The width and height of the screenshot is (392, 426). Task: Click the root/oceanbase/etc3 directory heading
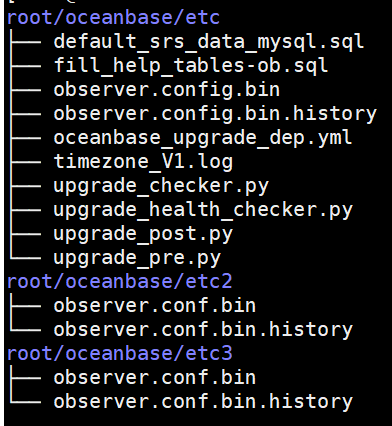tap(119, 354)
